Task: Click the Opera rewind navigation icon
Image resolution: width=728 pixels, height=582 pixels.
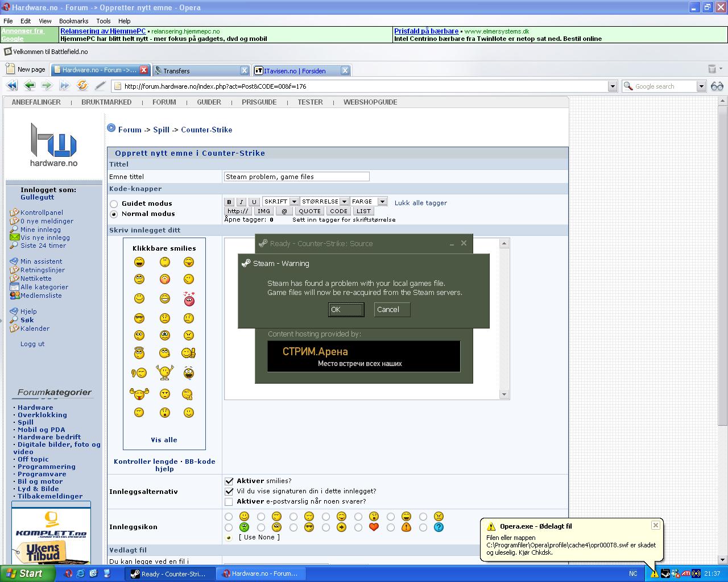Action: click(x=11, y=86)
